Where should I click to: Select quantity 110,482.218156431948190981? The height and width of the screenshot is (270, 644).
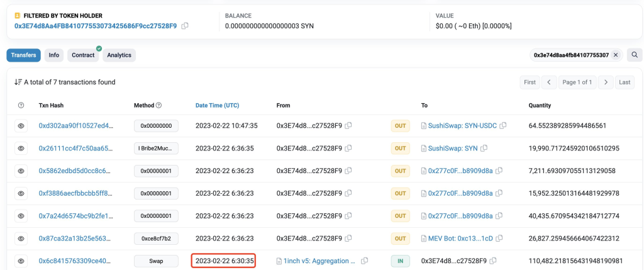pos(576,261)
